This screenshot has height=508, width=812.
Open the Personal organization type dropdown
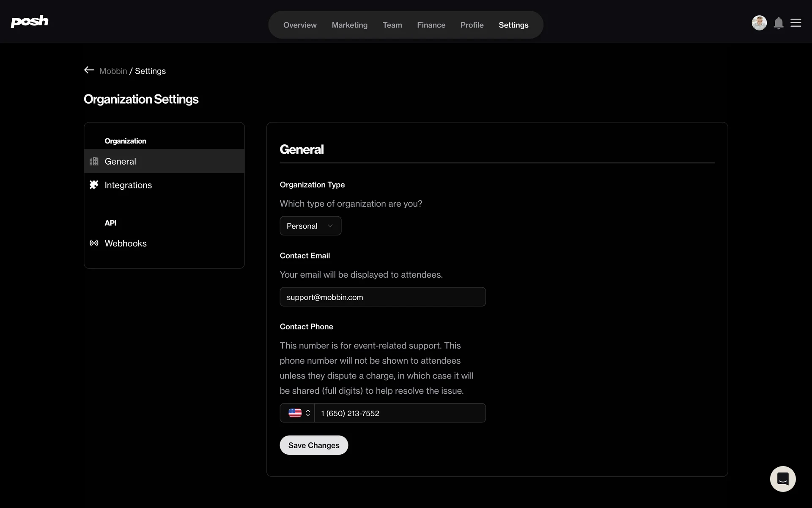(310, 226)
